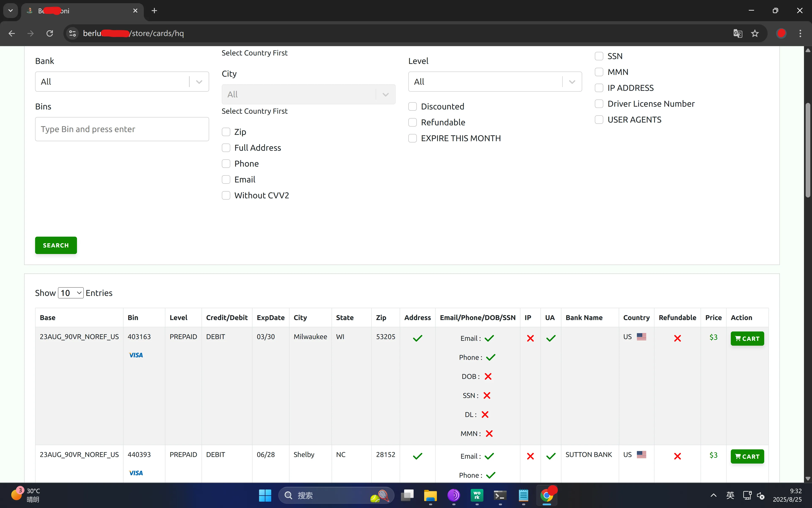Open Task View from the taskbar

tap(407, 495)
